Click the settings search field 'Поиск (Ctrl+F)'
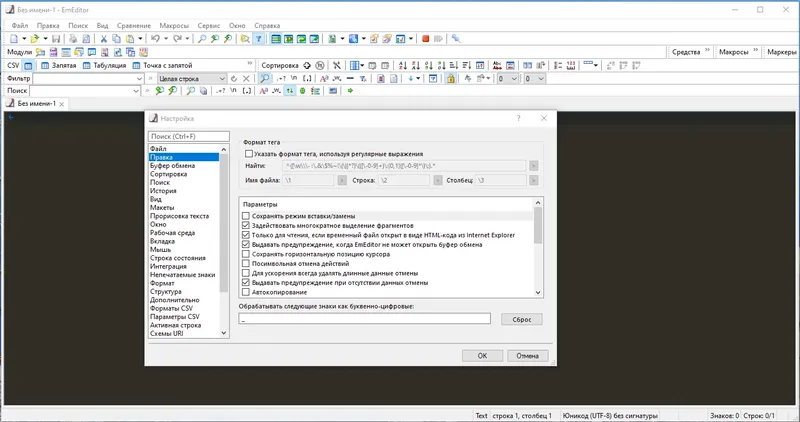 (x=189, y=136)
